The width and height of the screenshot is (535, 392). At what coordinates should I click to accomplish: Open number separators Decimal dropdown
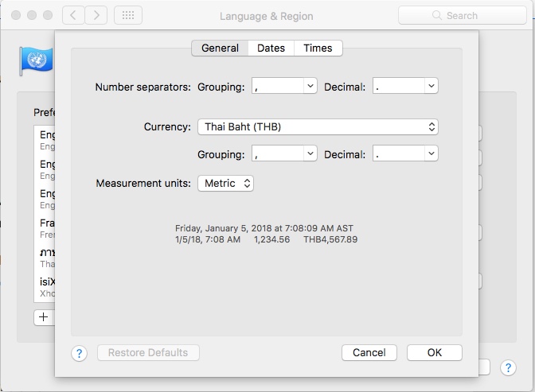404,86
